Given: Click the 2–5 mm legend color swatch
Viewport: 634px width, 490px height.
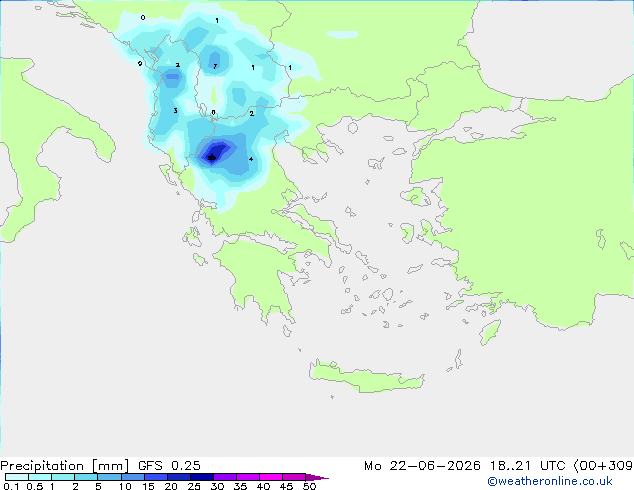Looking at the screenshot, I should click(86, 477).
